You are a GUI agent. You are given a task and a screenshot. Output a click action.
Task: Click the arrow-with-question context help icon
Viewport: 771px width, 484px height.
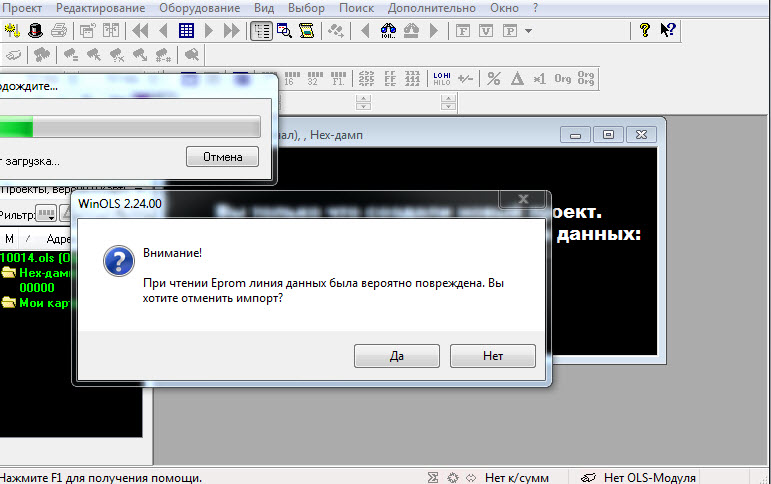pyautogui.click(x=668, y=30)
